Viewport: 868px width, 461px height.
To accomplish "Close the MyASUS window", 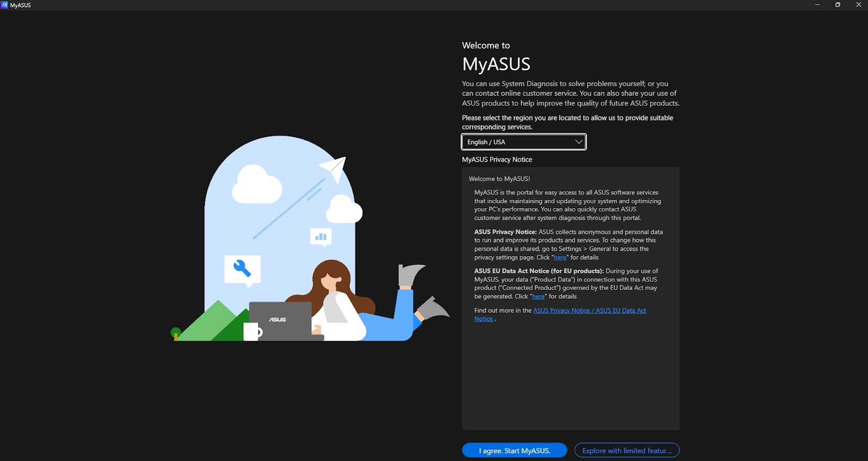I will click(x=859, y=5).
